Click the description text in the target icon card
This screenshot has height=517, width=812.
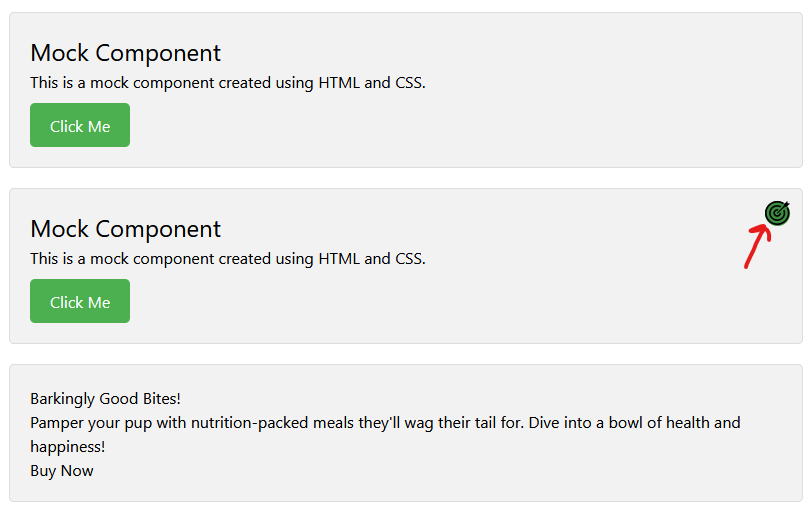point(228,258)
